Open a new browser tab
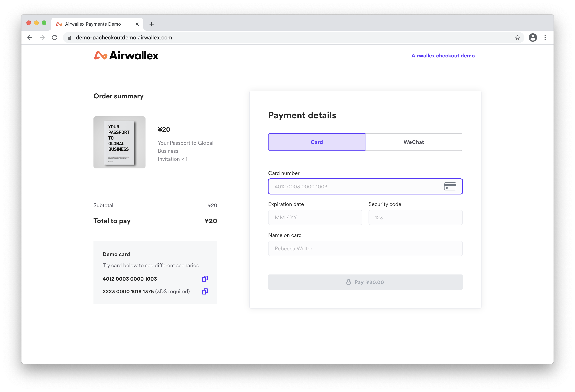 pyautogui.click(x=152, y=24)
